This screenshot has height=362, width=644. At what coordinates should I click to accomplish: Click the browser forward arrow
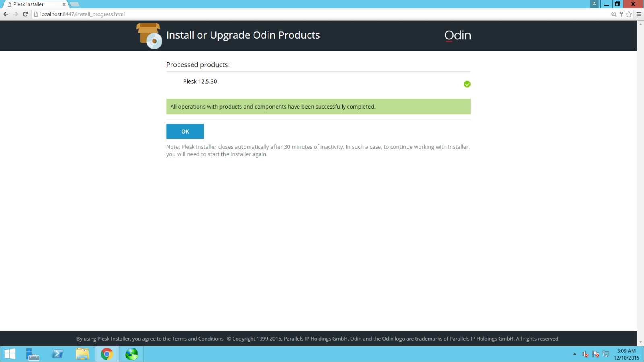click(x=16, y=14)
